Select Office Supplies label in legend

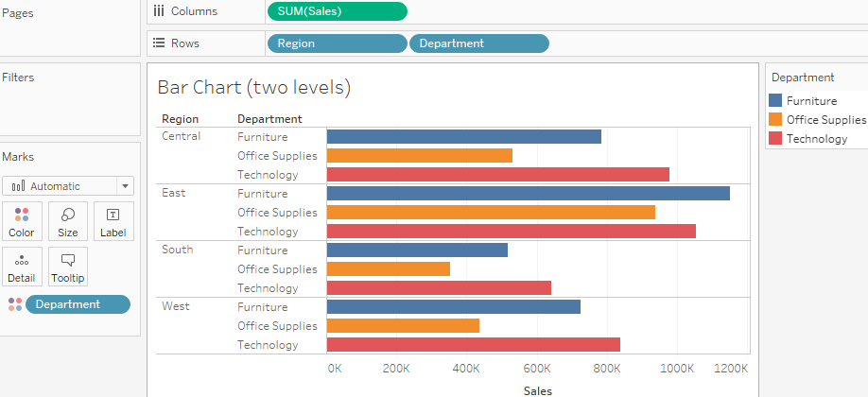pos(826,120)
